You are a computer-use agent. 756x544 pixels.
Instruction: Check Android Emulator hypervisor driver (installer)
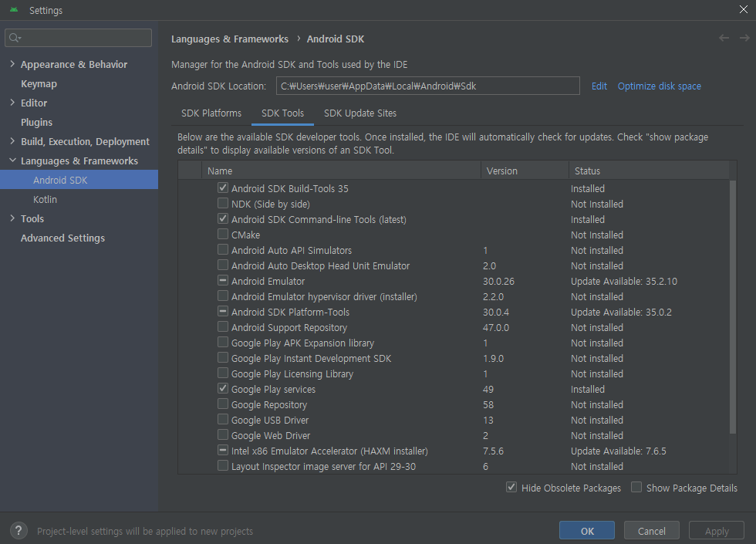pos(223,296)
